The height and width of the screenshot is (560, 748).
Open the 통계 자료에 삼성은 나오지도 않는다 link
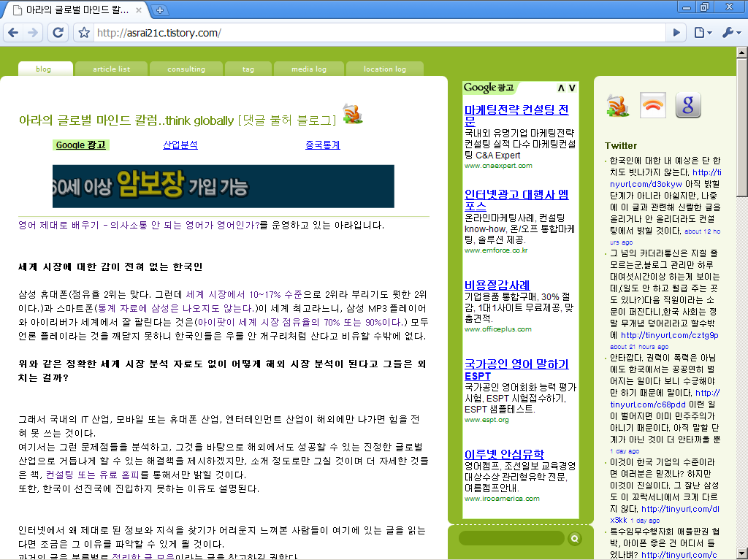click(x=175, y=308)
